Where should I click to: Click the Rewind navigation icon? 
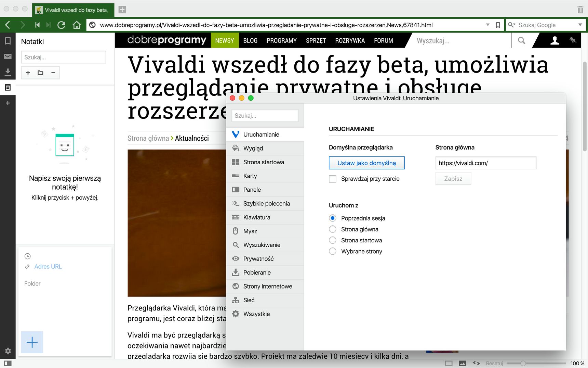(x=37, y=25)
